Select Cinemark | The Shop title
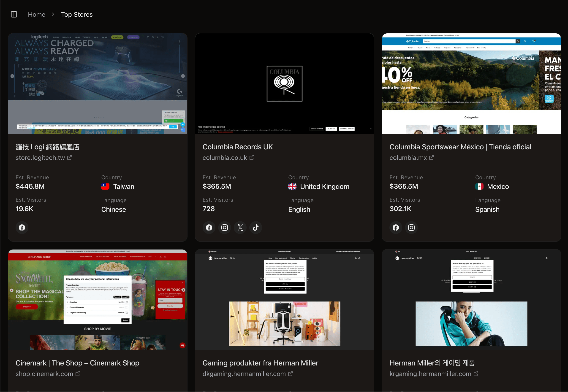 tap(77, 363)
